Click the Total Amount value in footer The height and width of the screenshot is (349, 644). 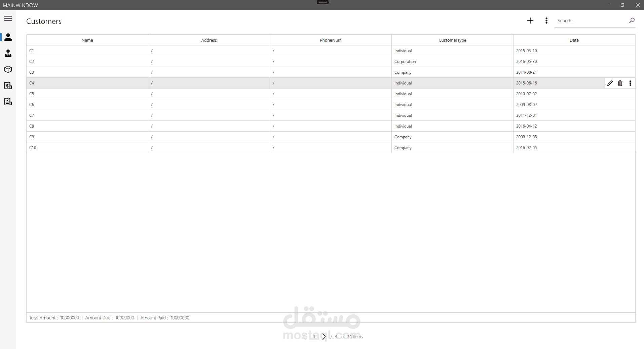point(70,318)
